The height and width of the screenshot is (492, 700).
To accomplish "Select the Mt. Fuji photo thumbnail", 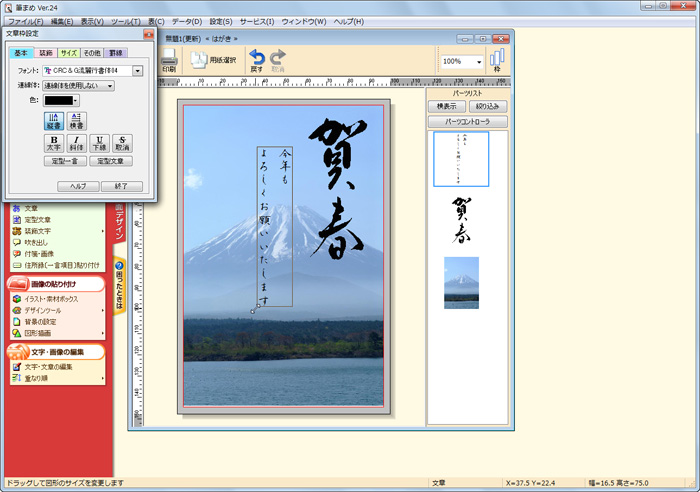I will [461, 283].
